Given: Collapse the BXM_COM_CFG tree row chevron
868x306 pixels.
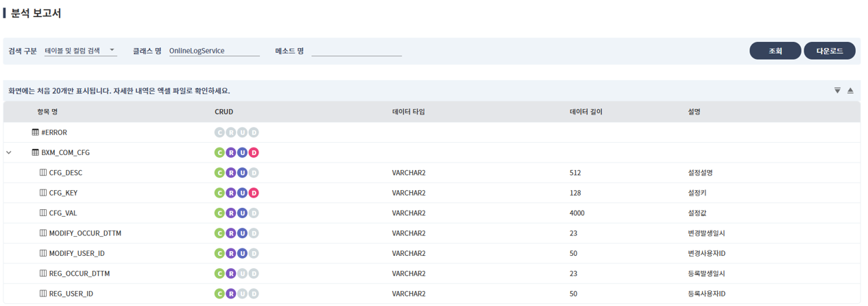Looking at the screenshot, I should 9,153.
